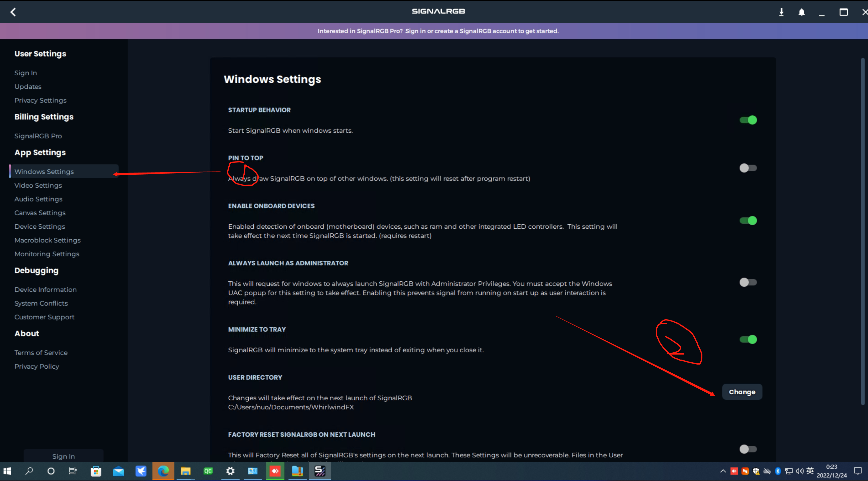Open Audio Settings page
The height and width of the screenshot is (481, 868).
point(39,199)
